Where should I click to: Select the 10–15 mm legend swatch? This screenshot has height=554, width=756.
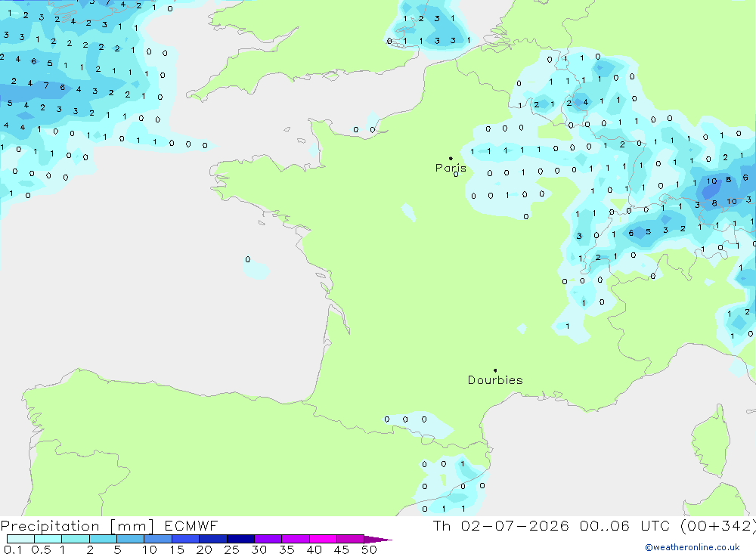tap(158, 539)
